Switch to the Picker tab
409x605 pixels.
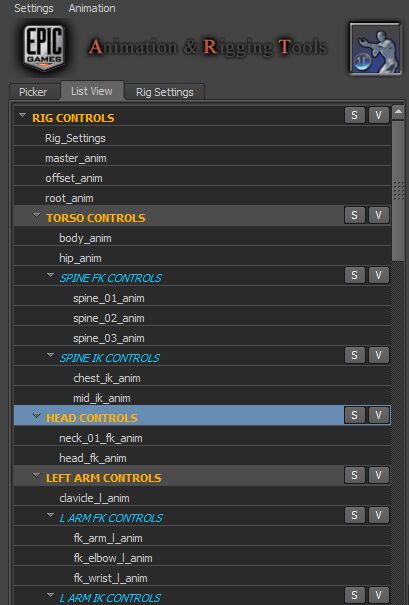[33, 92]
